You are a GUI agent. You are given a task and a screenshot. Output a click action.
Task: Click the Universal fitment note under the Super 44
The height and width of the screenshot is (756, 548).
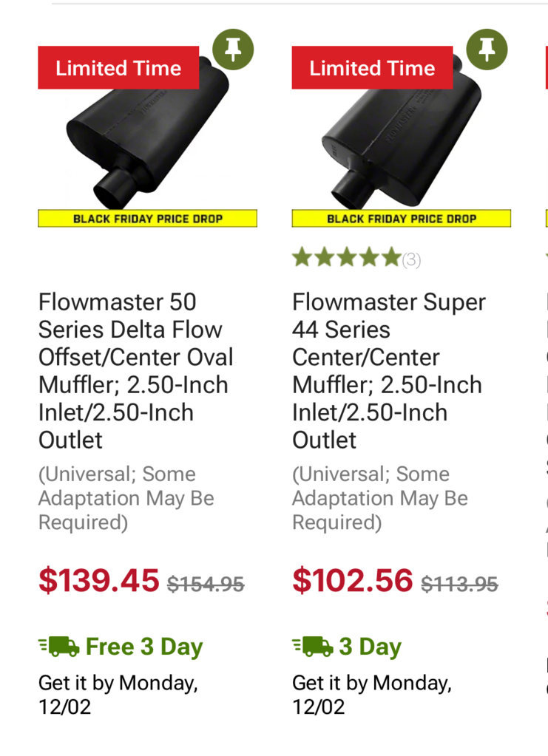pyautogui.click(x=380, y=499)
